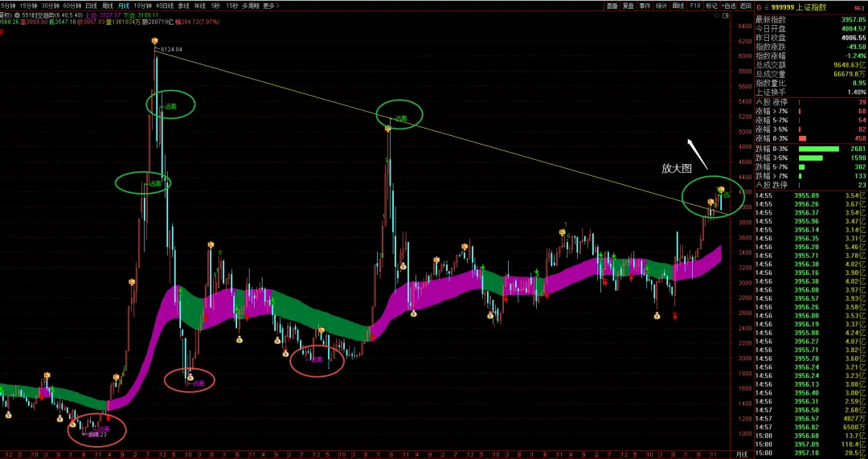Switch chart to 15秒 period
The image size is (868, 459).
[x=232, y=6]
